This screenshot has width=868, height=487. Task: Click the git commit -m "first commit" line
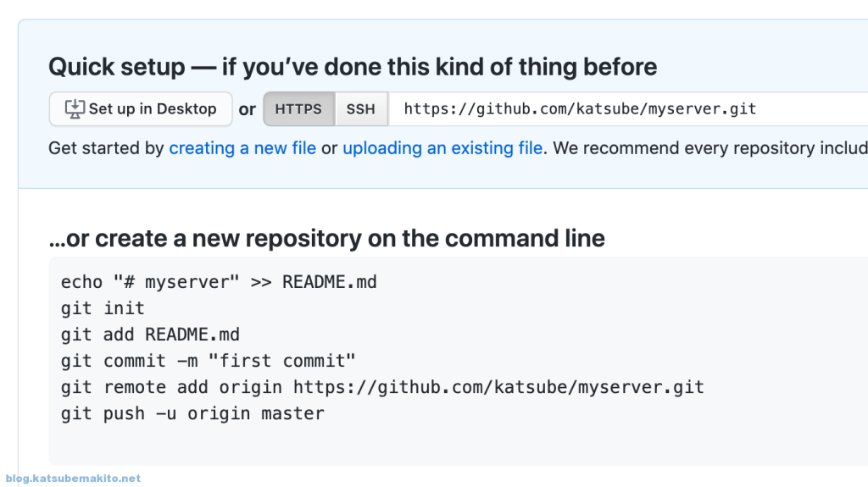click(x=209, y=361)
